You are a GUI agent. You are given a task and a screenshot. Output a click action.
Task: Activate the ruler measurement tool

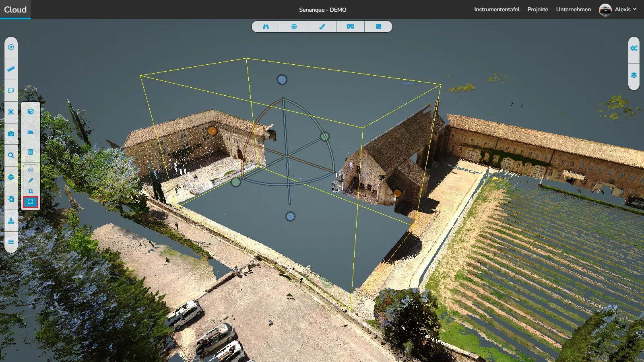11,69
